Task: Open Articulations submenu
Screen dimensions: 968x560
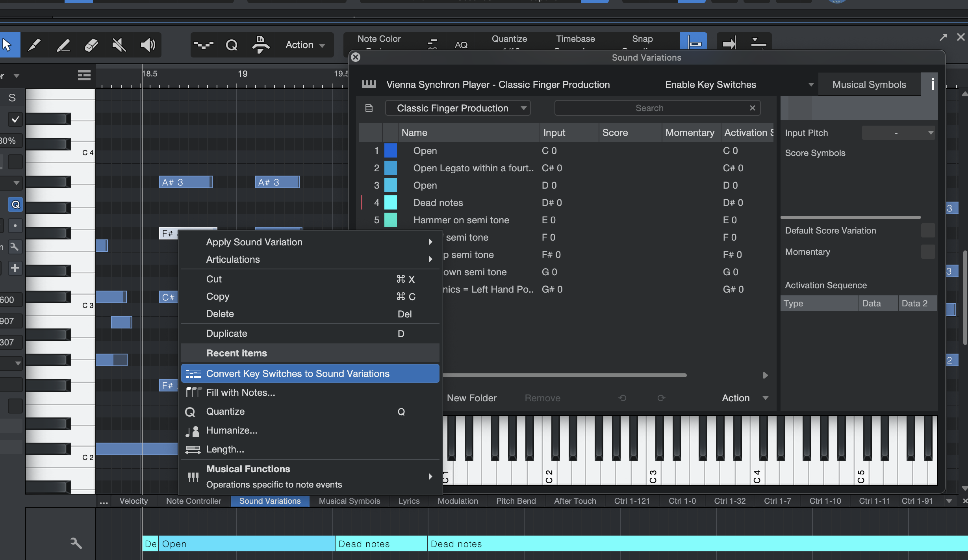Action: (310, 260)
